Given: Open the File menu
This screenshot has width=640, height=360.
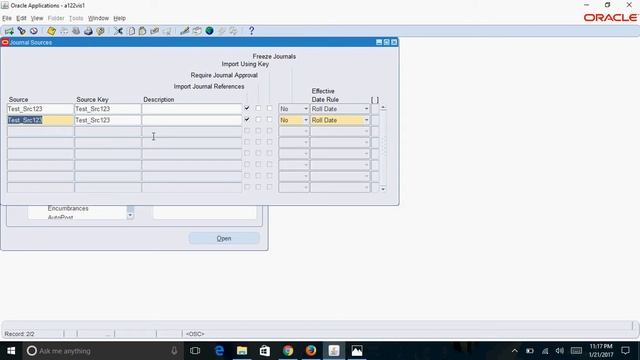Looking at the screenshot, I should click(x=7, y=18).
